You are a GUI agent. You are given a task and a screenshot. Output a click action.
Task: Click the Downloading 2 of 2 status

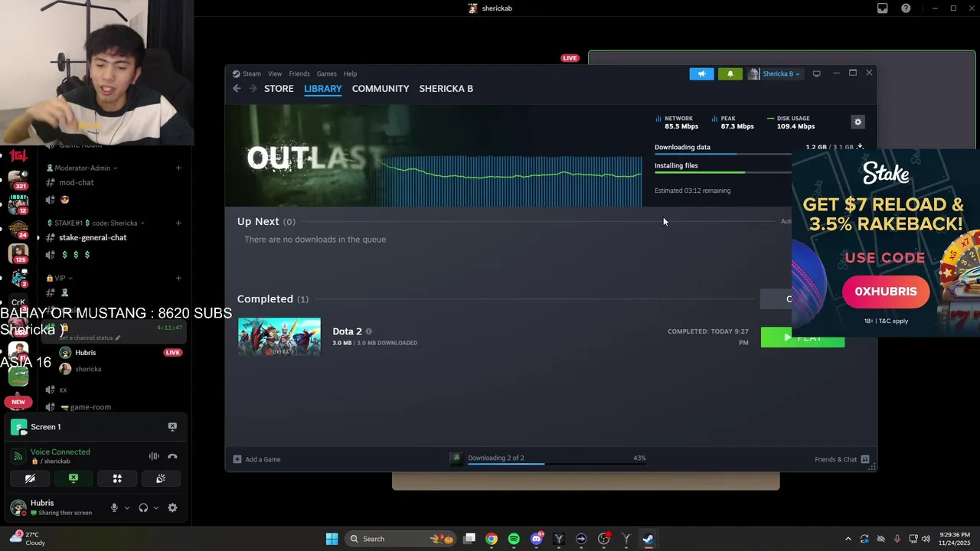(496, 458)
